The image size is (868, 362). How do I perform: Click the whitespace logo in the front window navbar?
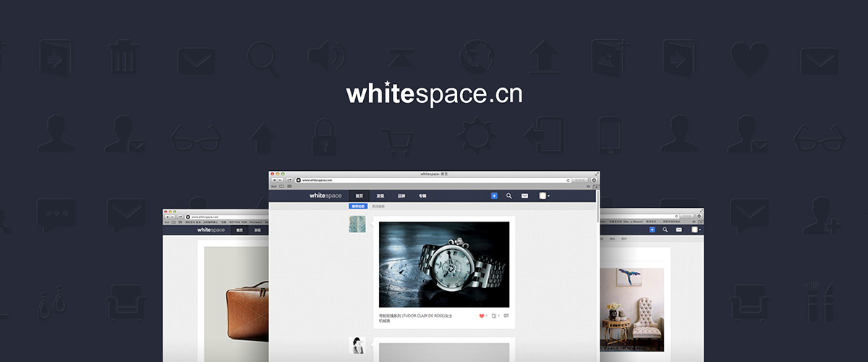pyautogui.click(x=325, y=195)
